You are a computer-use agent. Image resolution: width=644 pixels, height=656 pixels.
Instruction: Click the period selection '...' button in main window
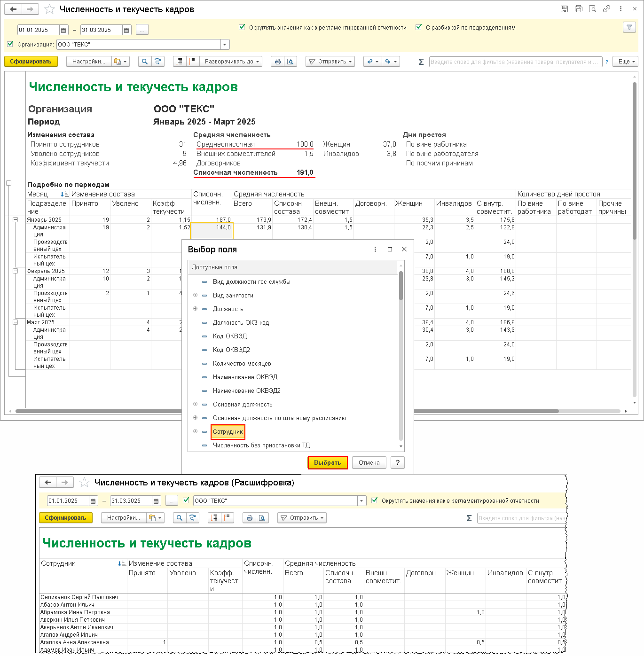[142, 30]
